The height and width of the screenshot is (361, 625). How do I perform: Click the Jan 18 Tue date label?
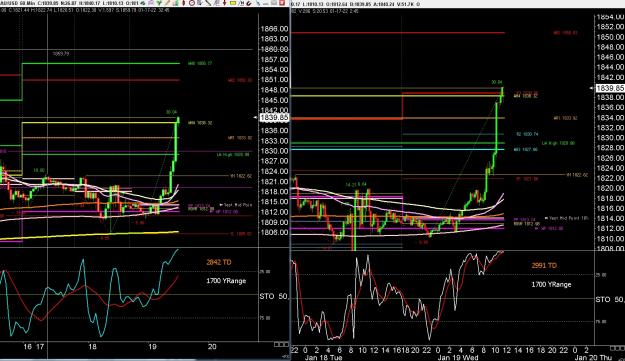(x=323, y=357)
